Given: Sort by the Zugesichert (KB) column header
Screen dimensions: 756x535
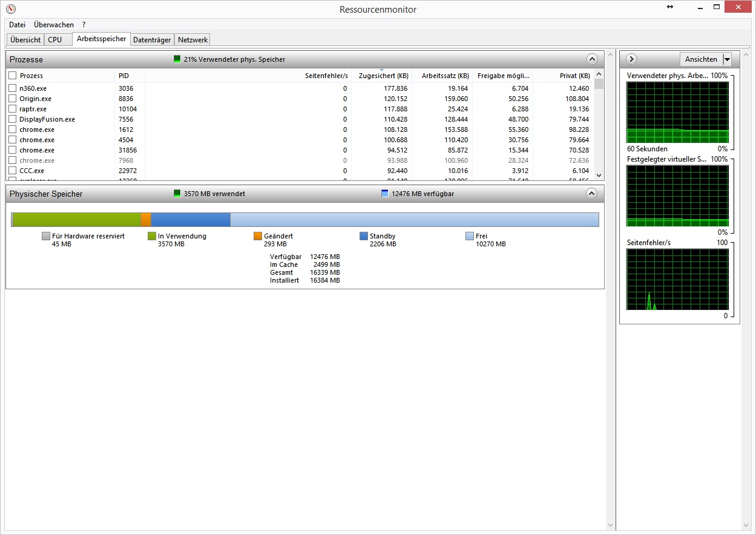Looking at the screenshot, I should 381,76.
